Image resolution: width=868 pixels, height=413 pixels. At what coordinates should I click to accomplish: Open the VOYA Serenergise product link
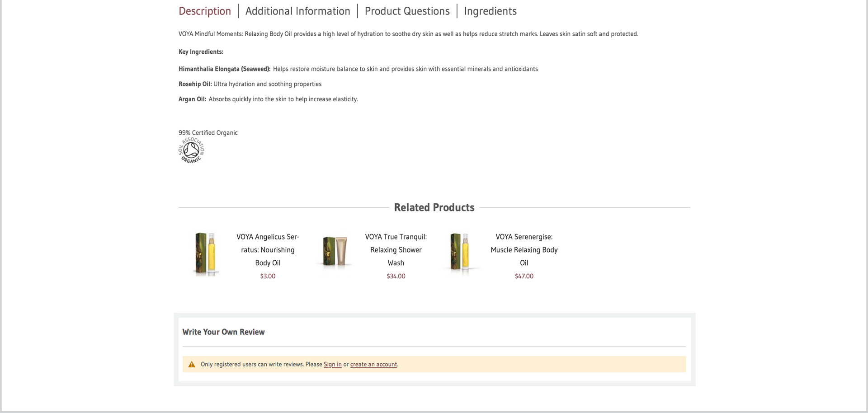click(524, 250)
